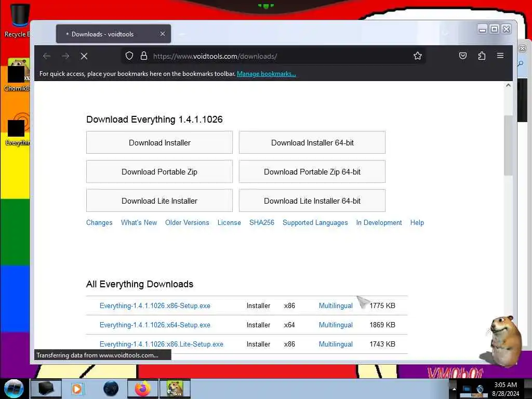Open the SHA256 link
This screenshot has width=532, height=399.
point(262,222)
